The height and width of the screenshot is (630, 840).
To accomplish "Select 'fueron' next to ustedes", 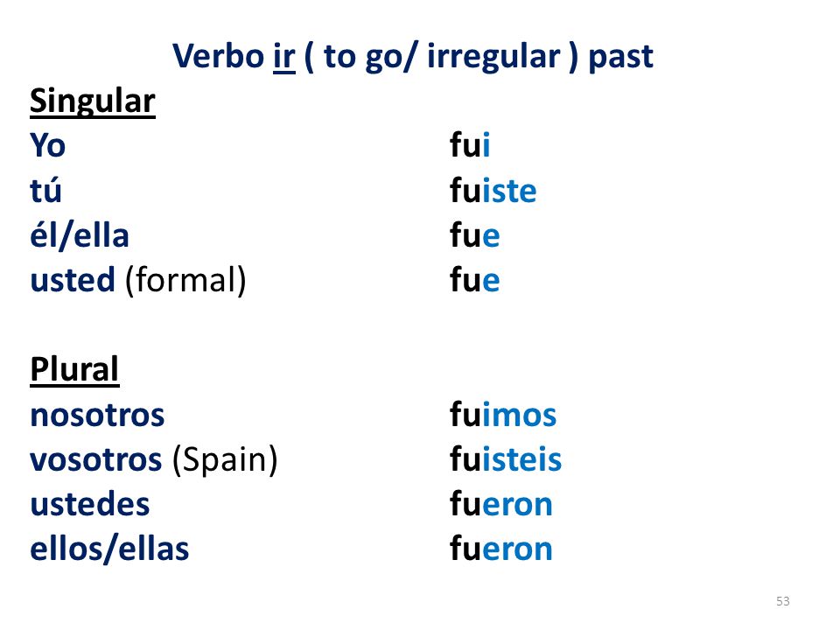I will pyautogui.click(x=500, y=505).
